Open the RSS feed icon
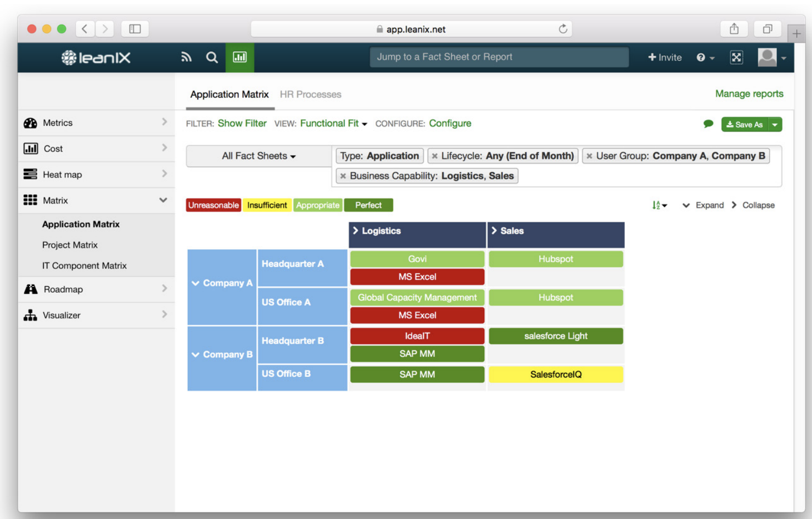The image size is (812, 519). pyautogui.click(x=186, y=57)
